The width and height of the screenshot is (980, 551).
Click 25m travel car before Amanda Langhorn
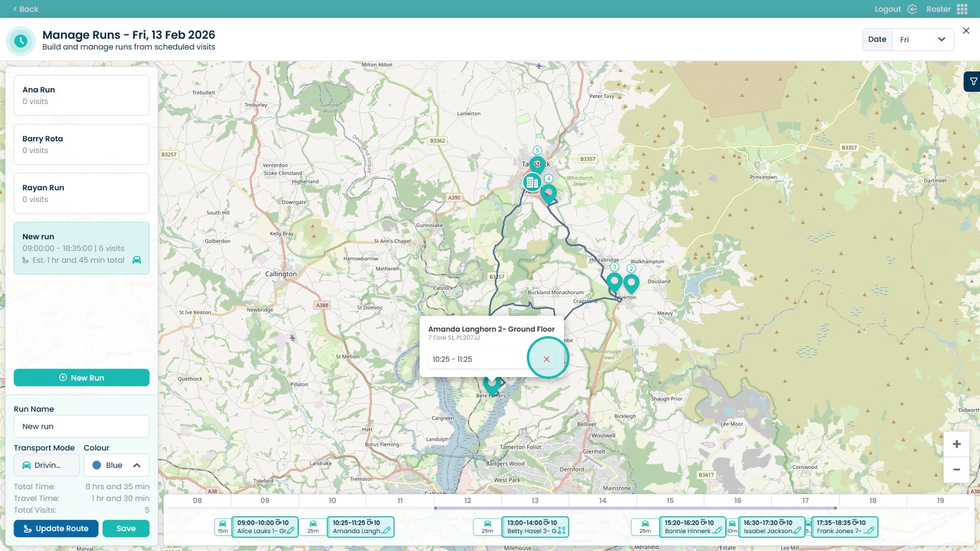[313, 527]
